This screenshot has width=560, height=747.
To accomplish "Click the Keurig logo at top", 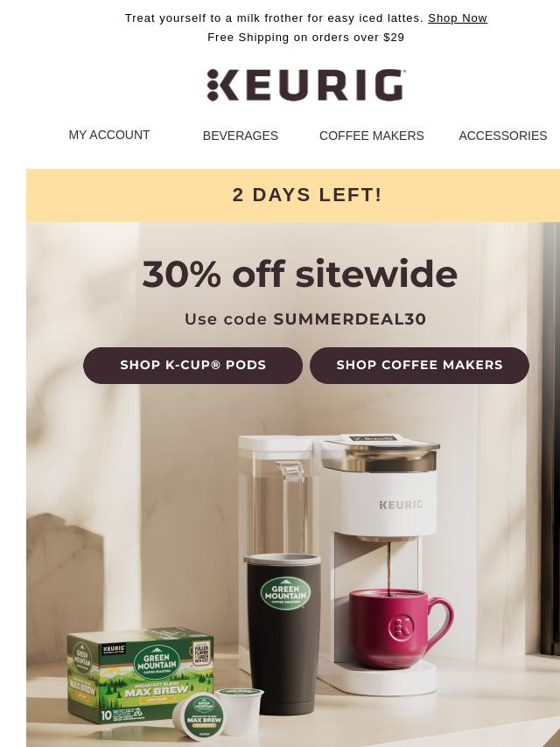I will (306, 85).
